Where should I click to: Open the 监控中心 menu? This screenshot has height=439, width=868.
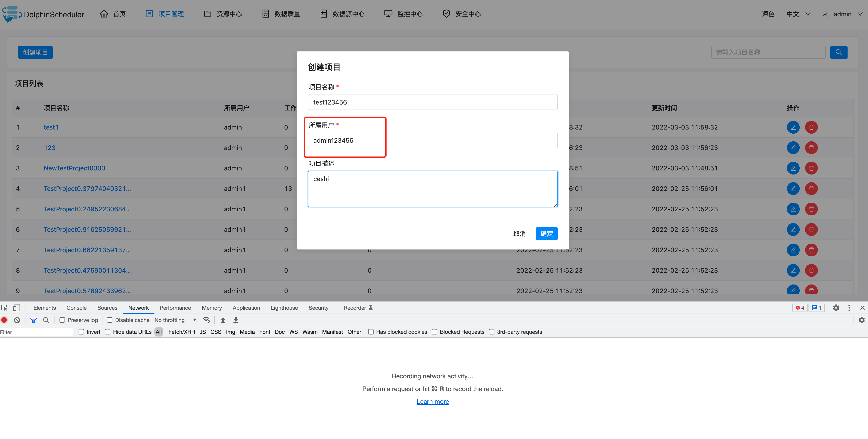(403, 14)
